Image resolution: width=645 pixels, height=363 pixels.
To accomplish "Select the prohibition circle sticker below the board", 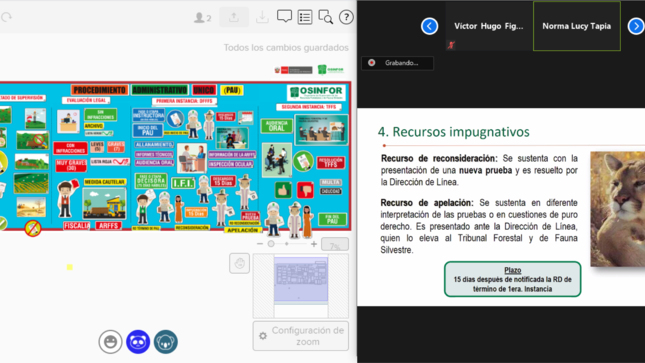I will tap(33, 228).
